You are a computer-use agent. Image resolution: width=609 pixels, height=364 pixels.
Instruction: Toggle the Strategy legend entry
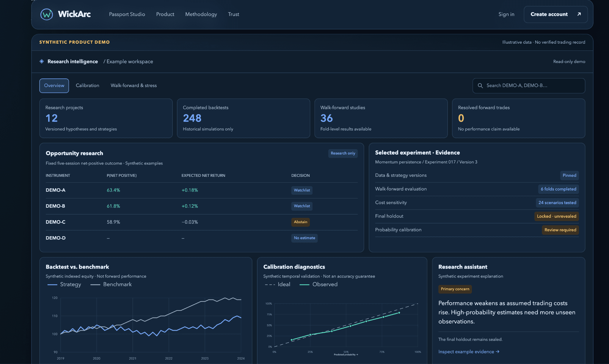64,284
